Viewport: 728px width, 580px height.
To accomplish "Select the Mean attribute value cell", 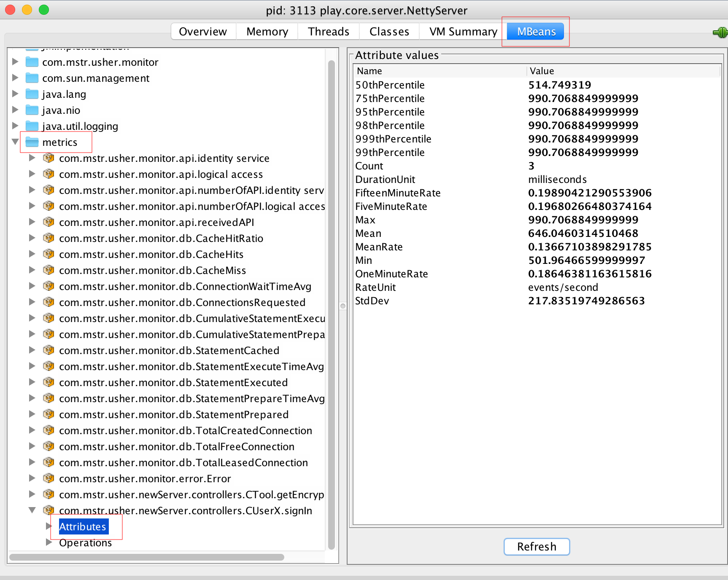I will [583, 233].
